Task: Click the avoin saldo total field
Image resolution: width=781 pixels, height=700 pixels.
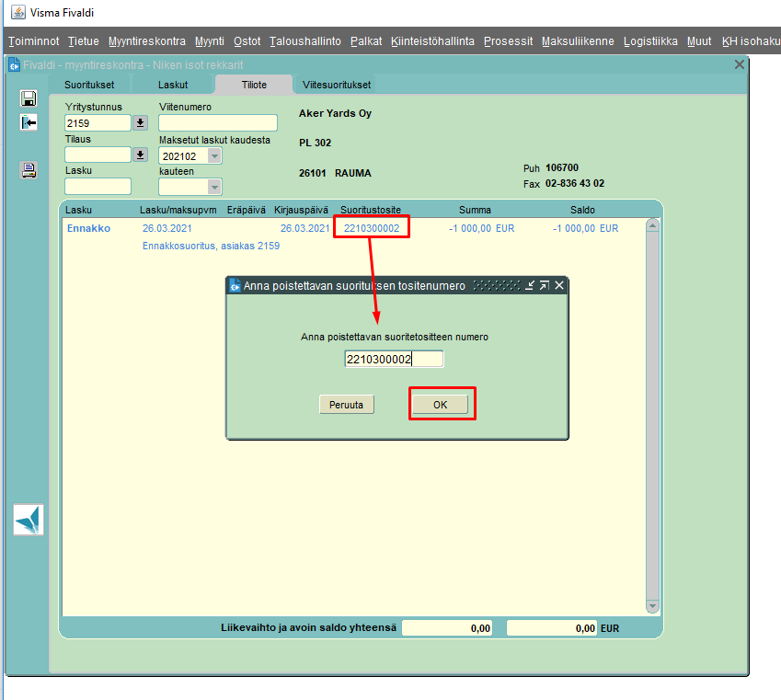Action: [x=551, y=628]
